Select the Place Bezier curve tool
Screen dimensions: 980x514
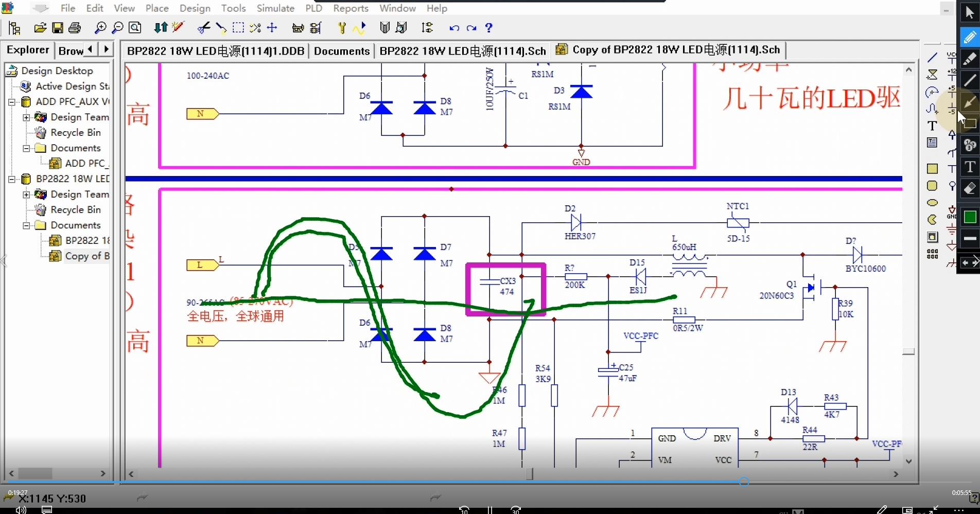click(932, 109)
